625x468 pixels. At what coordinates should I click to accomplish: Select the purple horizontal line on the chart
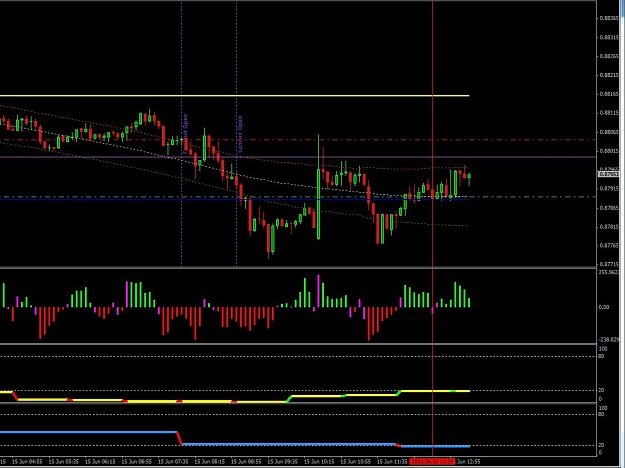(x=298, y=157)
